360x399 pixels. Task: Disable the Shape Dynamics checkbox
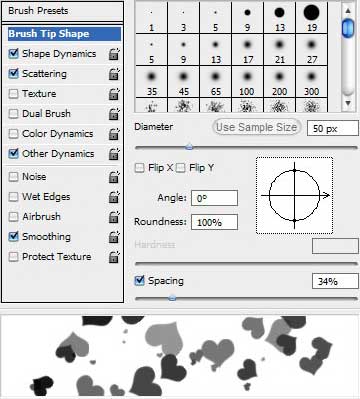pyautogui.click(x=13, y=53)
